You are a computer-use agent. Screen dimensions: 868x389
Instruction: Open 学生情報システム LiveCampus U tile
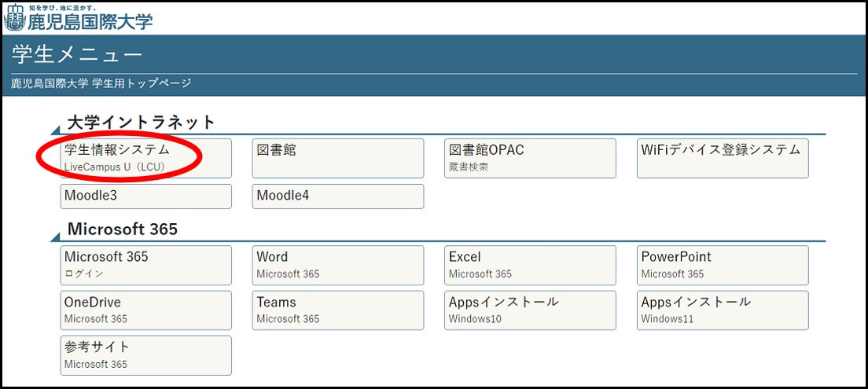(x=146, y=158)
